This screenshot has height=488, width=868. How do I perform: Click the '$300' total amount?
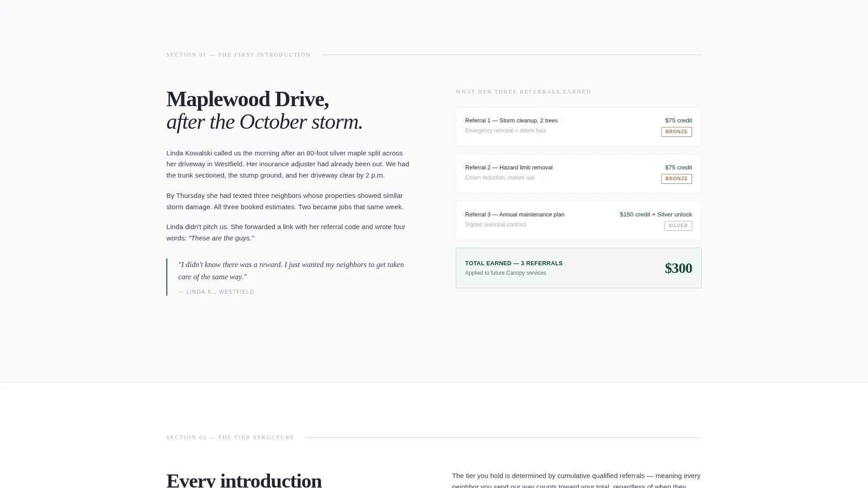(678, 268)
